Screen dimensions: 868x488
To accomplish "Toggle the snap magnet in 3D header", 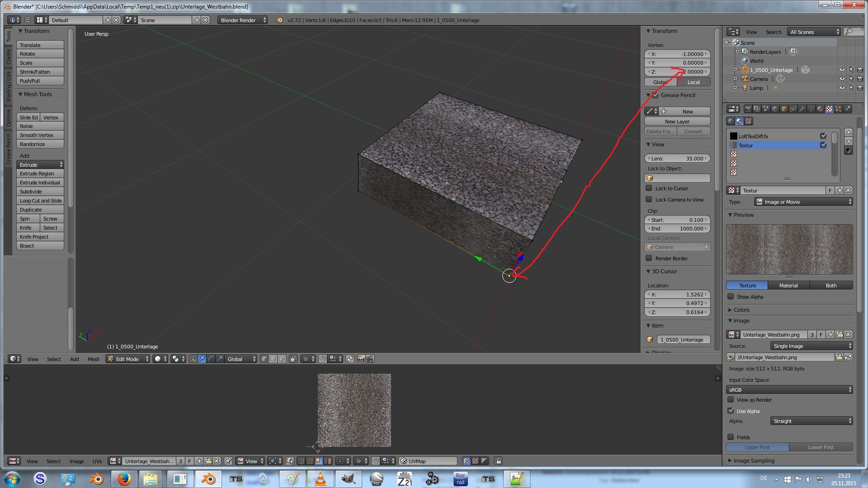I will coord(322,359).
